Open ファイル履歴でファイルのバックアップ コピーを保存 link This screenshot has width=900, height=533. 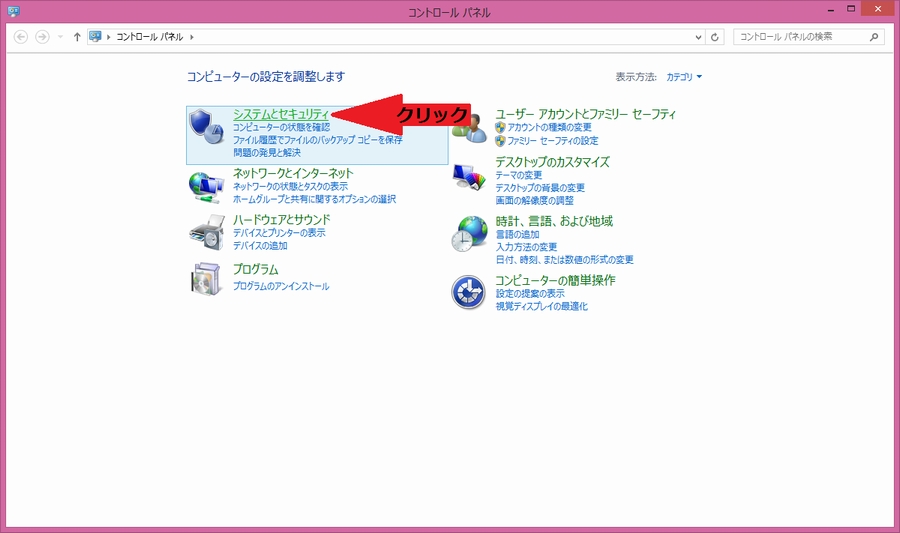point(317,140)
